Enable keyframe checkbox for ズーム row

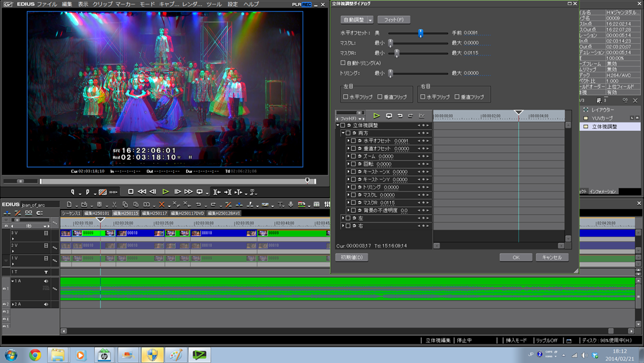[353, 156]
